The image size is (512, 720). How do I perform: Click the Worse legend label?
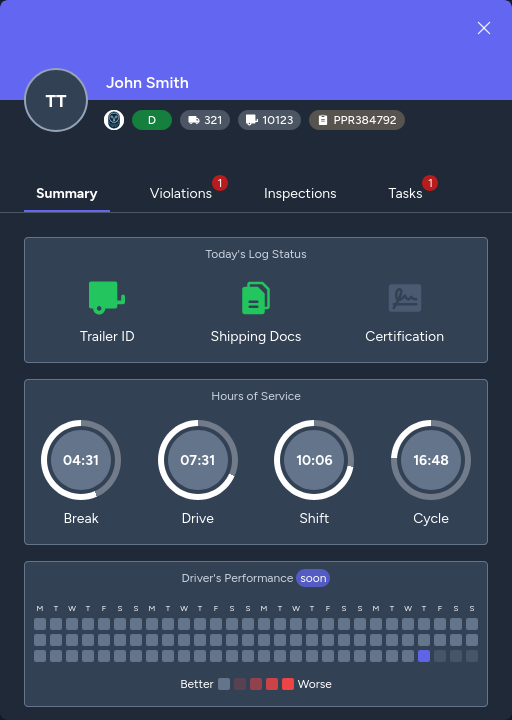[315, 684]
